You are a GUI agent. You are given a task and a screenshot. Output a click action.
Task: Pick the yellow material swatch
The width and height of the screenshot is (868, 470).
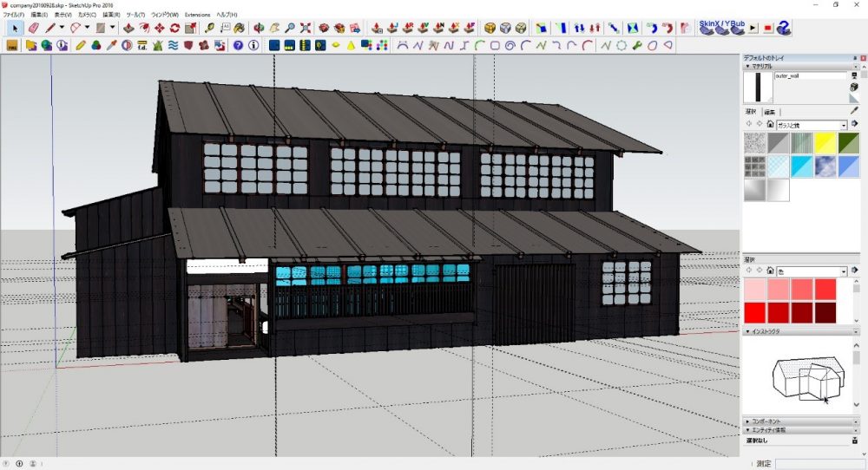(825, 143)
